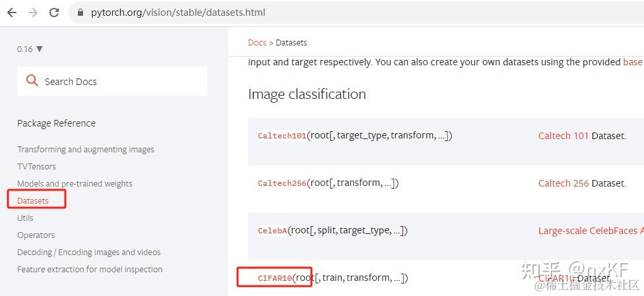Viewport: 644px width, 296px height.
Task: Click the Search Docs input field
Action: (112, 81)
